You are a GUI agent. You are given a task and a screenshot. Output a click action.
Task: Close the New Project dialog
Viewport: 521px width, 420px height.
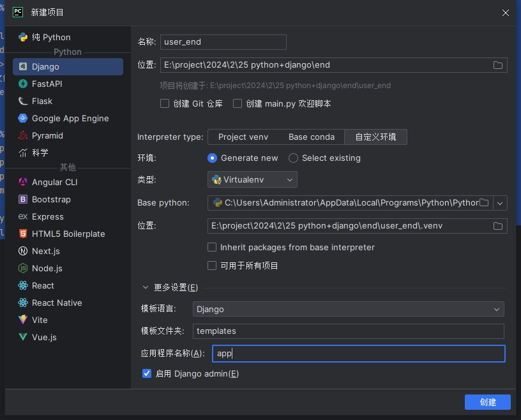point(506,13)
